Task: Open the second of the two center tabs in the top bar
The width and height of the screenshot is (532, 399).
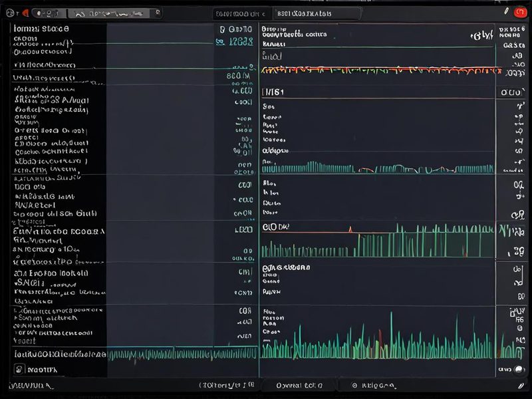Action: [x=317, y=14]
